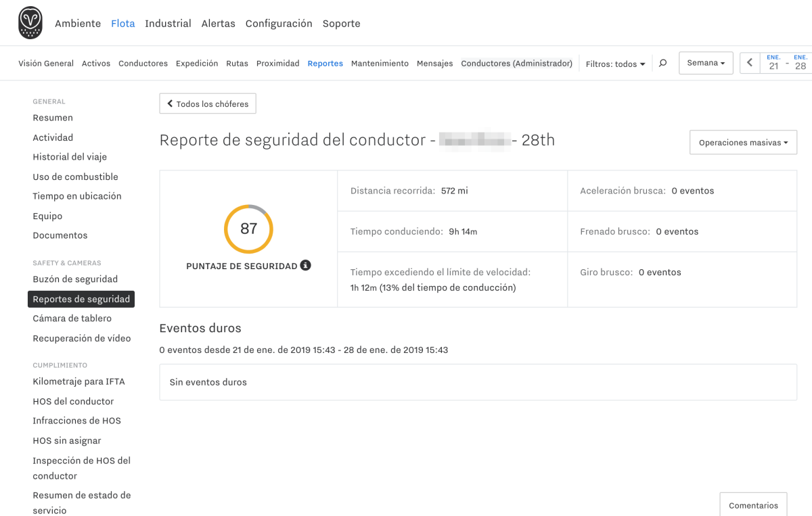The width and height of the screenshot is (812, 516).
Task: Switch to Visión General tab
Action: coord(46,64)
